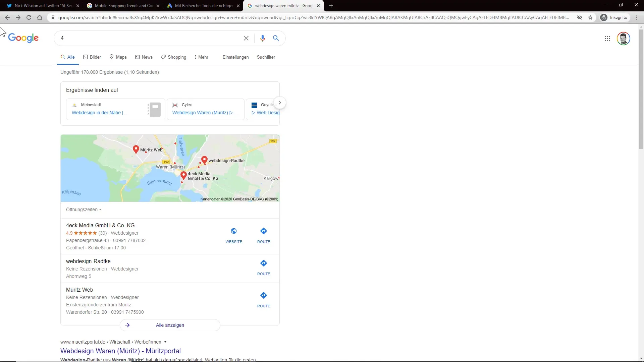Open the Öffnungszeiten dropdown
The image size is (644, 362).
click(84, 209)
